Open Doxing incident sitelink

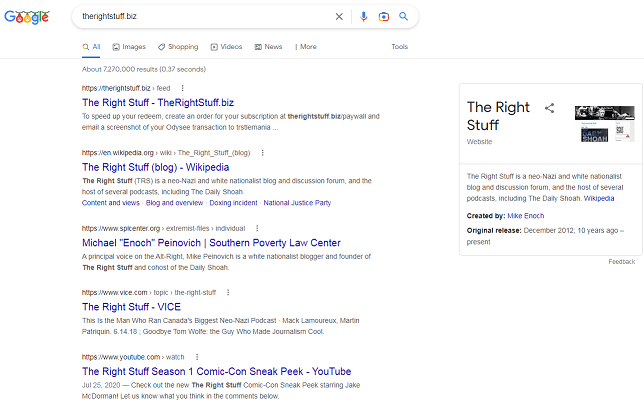[233, 203]
